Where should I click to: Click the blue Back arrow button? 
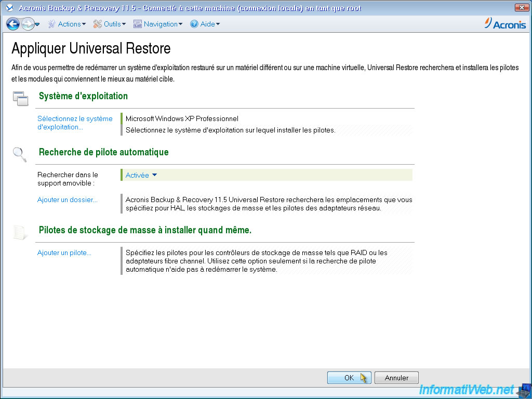(x=13, y=24)
